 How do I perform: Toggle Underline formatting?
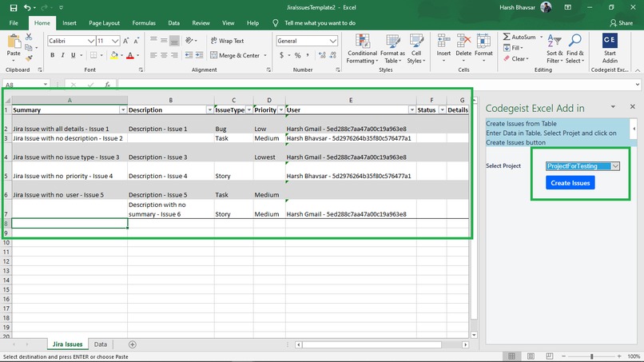coord(73,55)
